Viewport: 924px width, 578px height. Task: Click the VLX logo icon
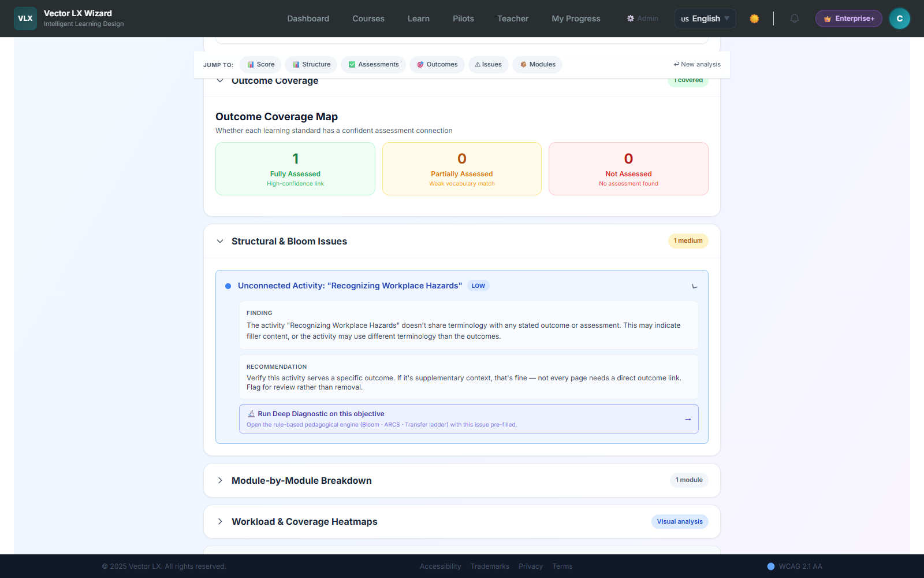click(25, 18)
